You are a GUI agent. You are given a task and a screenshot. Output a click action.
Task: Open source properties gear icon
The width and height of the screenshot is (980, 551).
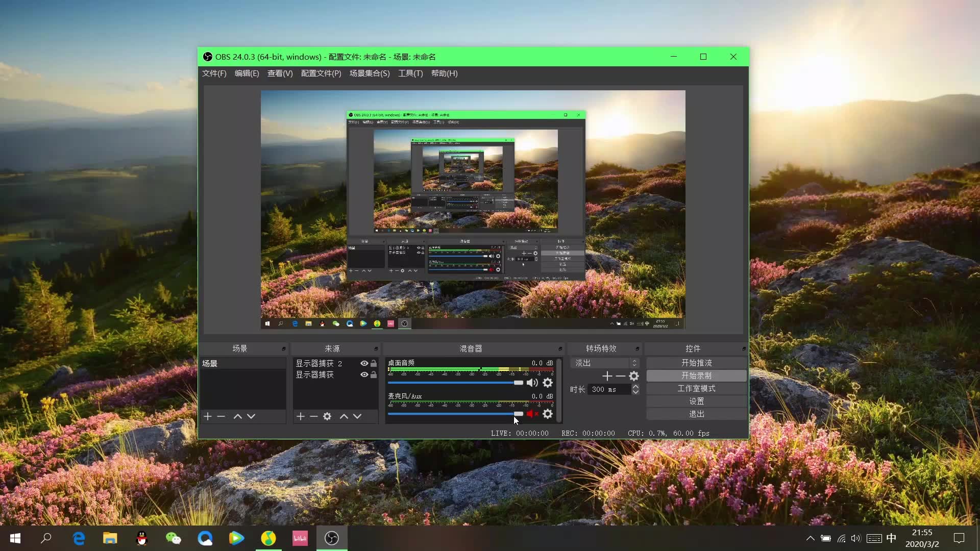327,416
